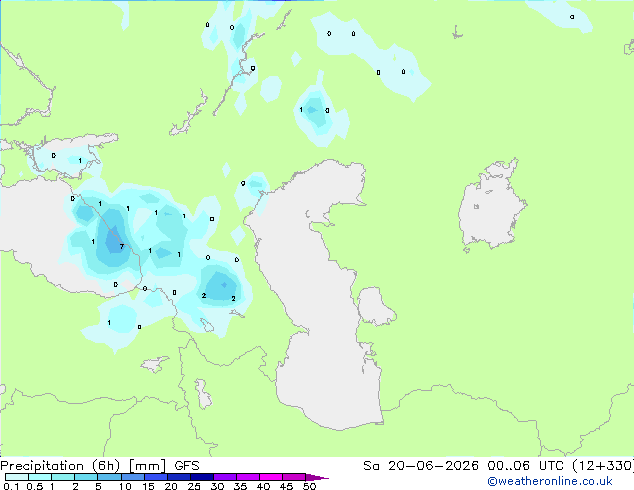The image size is (634, 490).
Task: Pick the 5–10 mm legend color swatch
Action: pyautogui.click(x=109, y=477)
